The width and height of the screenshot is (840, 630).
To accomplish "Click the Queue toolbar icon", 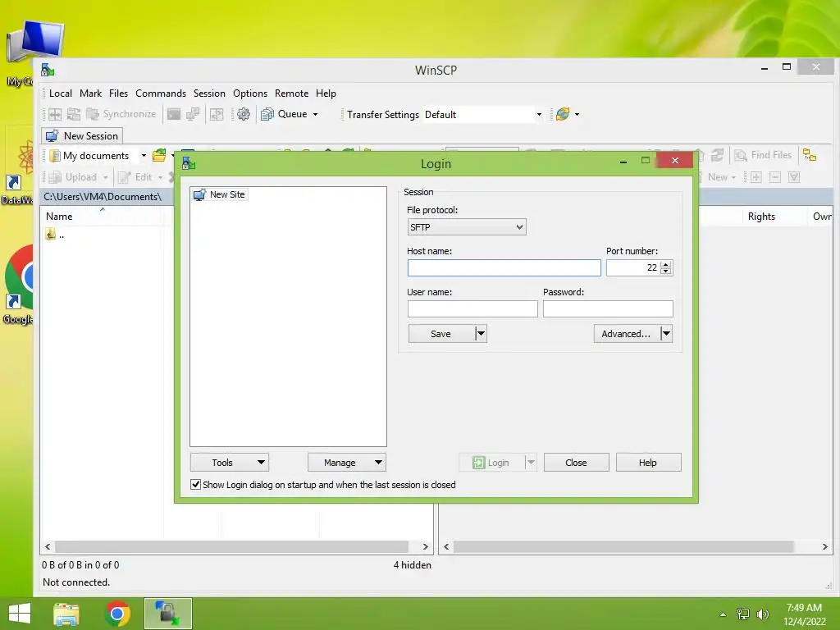I will pyautogui.click(x=267, y=114).
